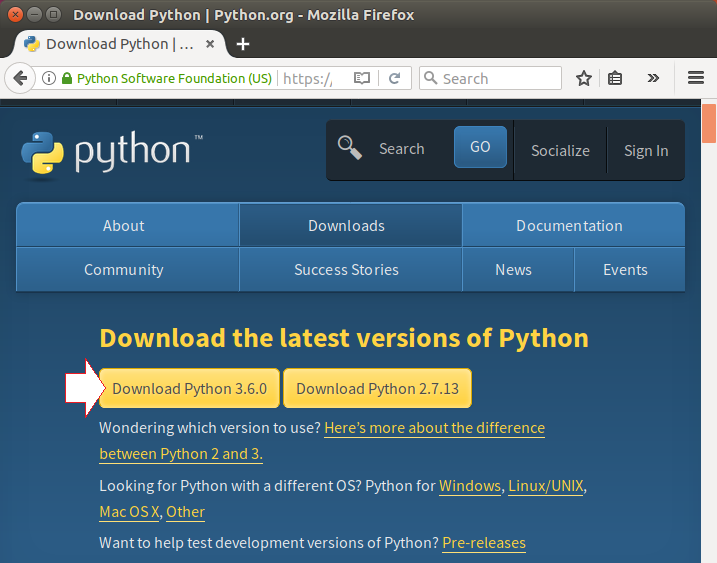Open Success Stories navigation item

[351, 269]
